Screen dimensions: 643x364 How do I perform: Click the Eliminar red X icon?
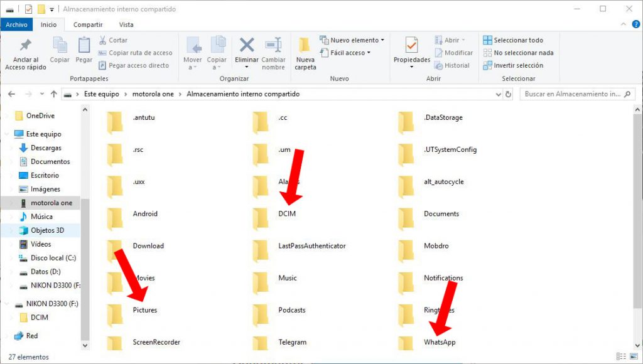coord(247,46)
